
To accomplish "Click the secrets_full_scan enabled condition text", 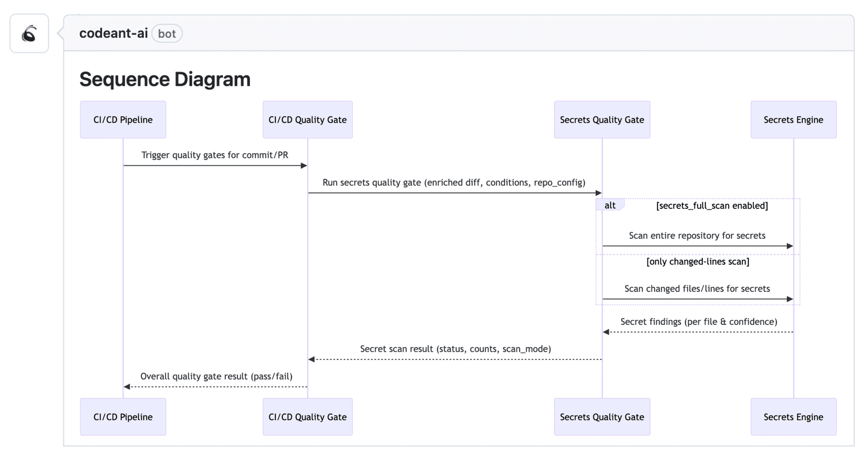I will (x=712, y=206).
